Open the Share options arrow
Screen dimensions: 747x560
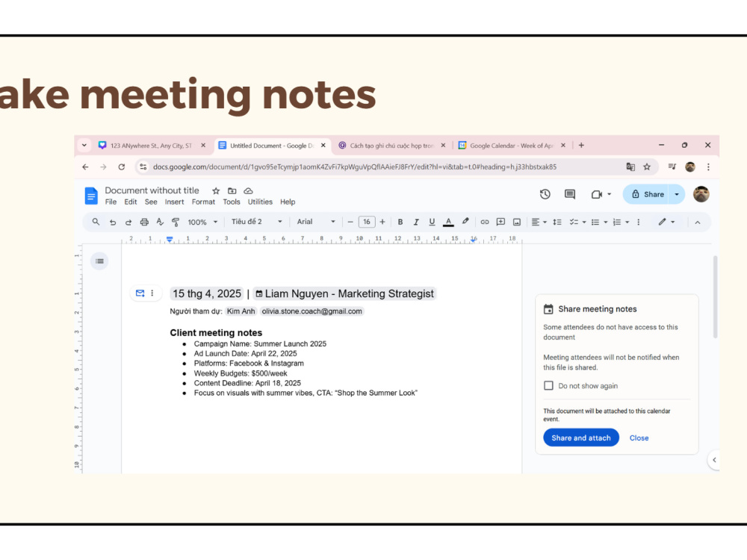point(677,194)
